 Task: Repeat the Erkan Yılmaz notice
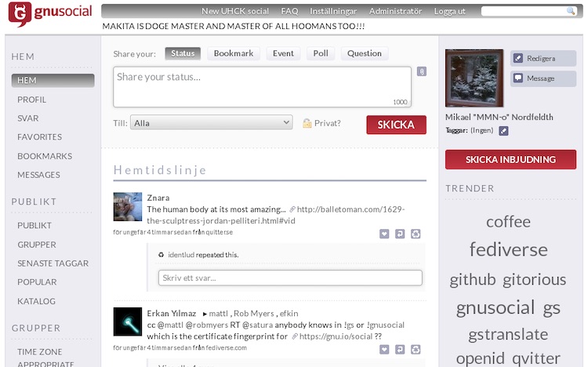pyautogui.click(x=416, y=350)
